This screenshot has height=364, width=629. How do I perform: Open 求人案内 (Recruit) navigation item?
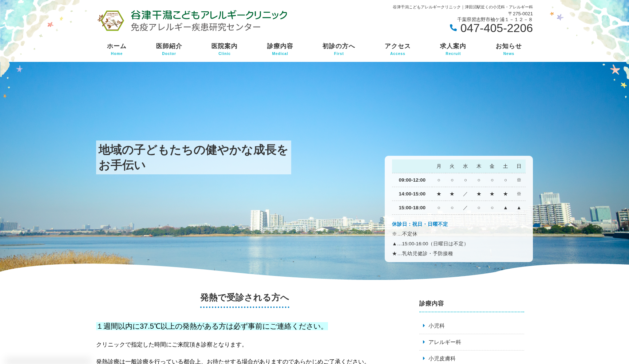[x=453, y=49]
